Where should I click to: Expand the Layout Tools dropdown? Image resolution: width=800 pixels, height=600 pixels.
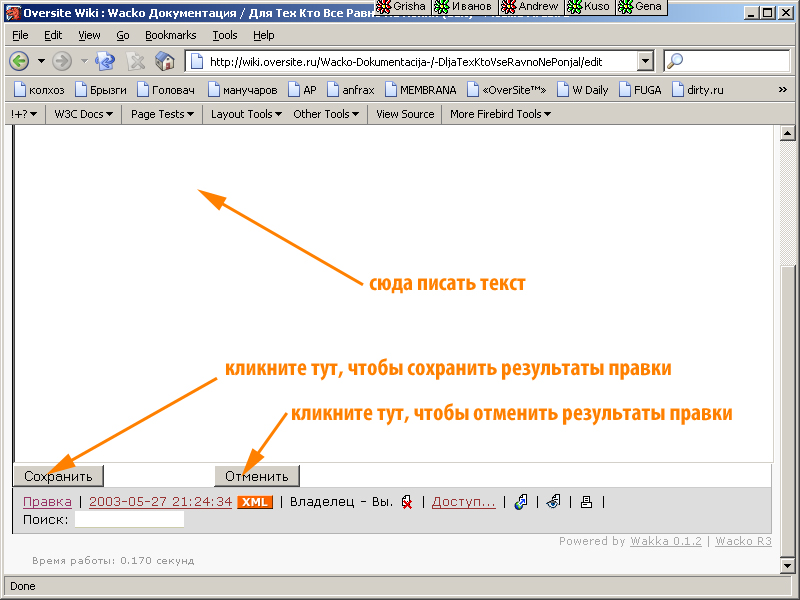pyautogui.click(x=246, y=114)
